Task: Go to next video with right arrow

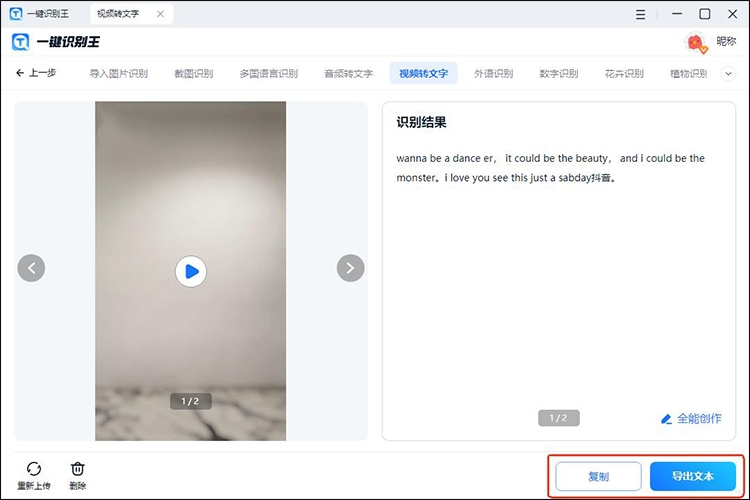Action: [351, 268]
